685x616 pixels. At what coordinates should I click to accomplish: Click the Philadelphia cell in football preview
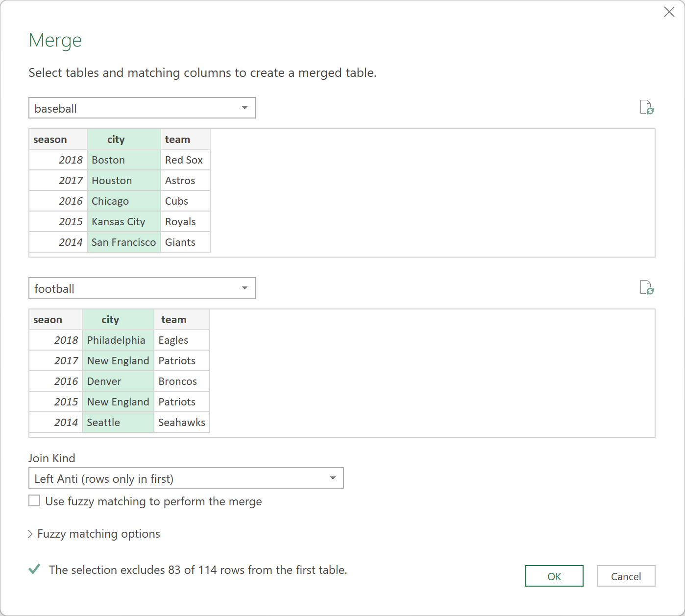pos(116,340)
